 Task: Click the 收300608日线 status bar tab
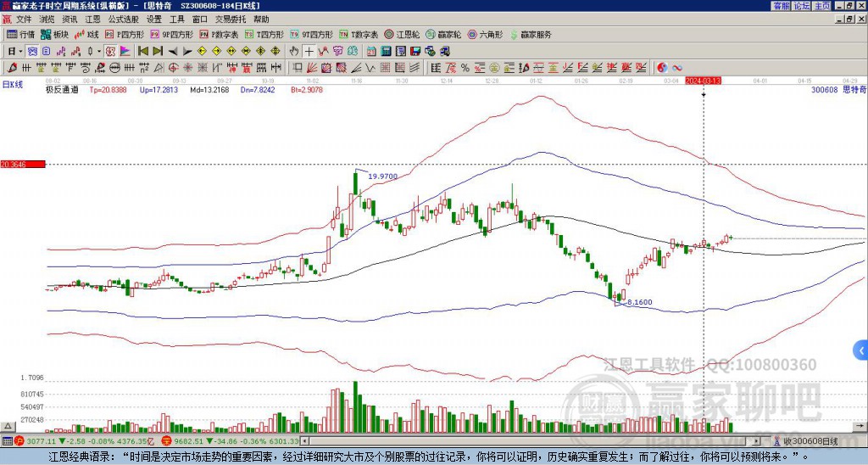pos(810,441)
